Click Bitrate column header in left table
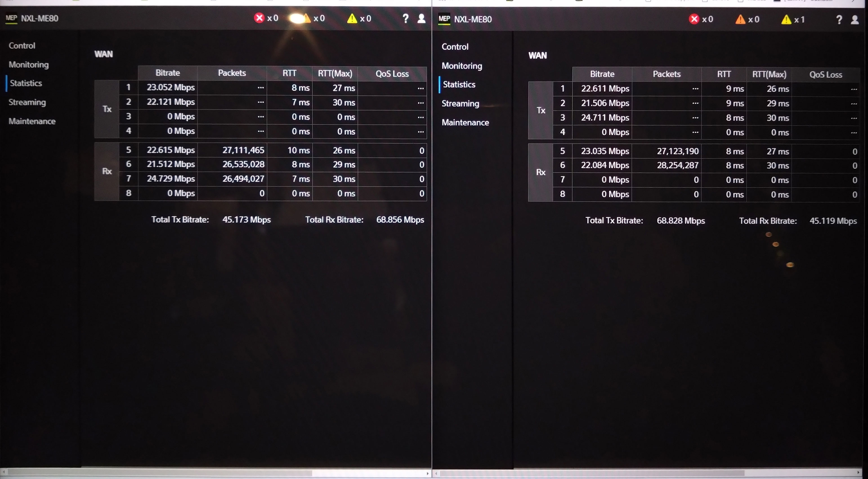Screen dimensions: 868x479 [167, 73]
